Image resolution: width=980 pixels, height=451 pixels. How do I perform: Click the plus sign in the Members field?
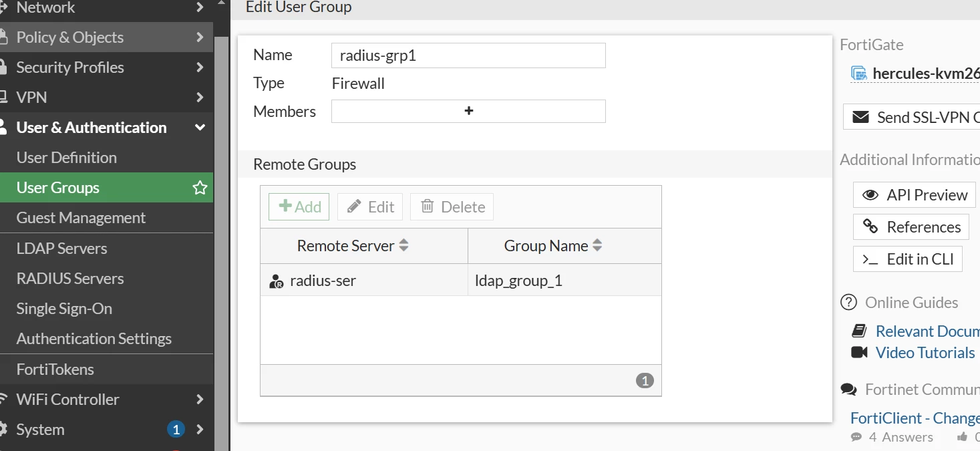coord(468,111)
